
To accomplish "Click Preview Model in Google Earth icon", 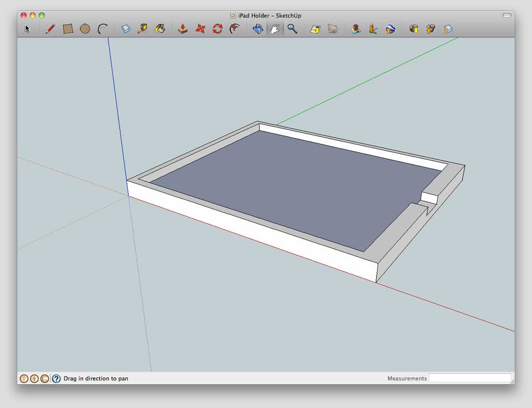I will (x=390, y=29).
